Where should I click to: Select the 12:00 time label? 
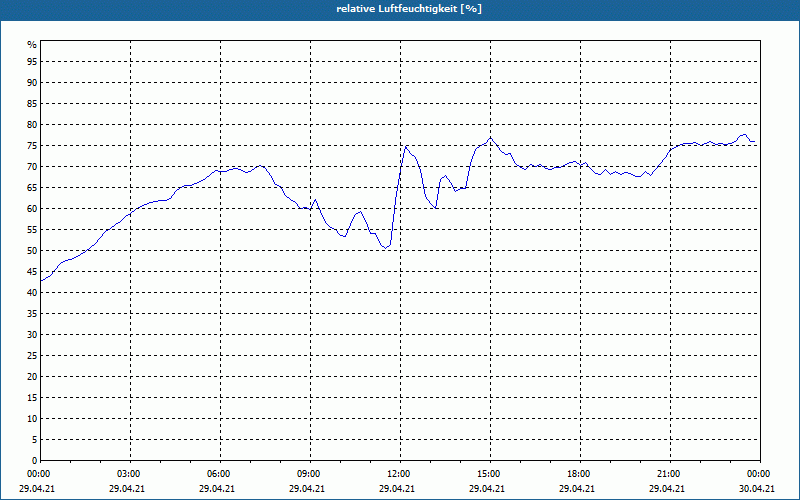pos(400,474)
